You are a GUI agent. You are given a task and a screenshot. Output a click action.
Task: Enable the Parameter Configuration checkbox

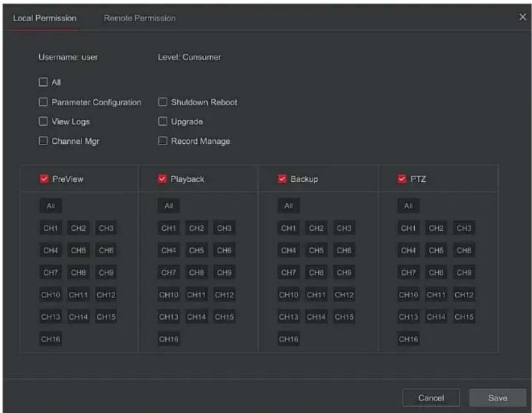43,102
